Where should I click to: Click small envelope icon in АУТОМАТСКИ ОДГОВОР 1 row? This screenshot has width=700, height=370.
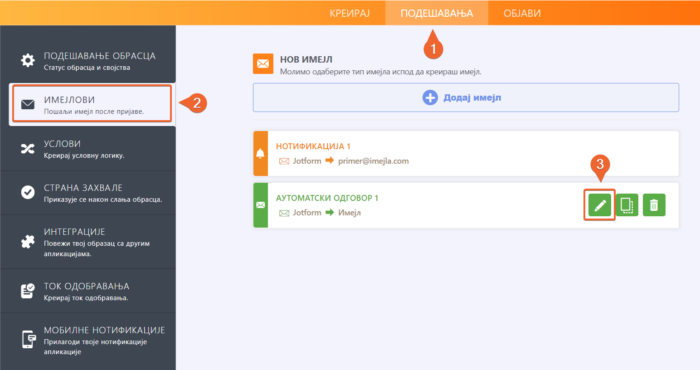[284, 213]
